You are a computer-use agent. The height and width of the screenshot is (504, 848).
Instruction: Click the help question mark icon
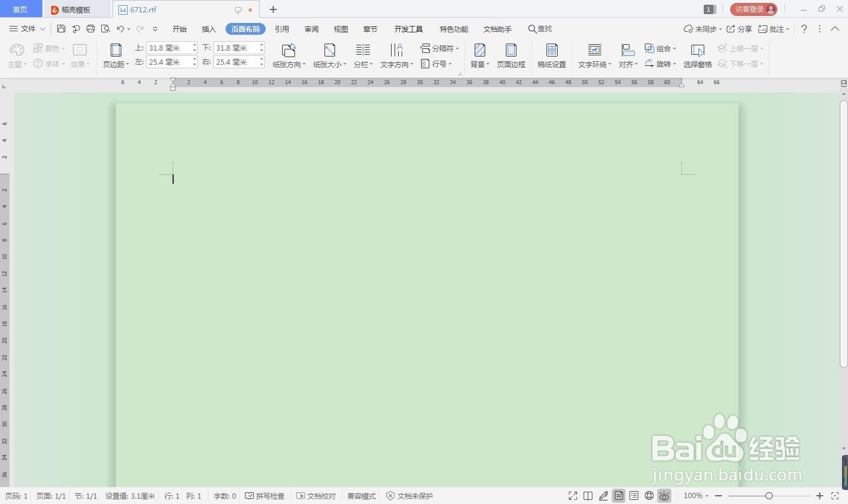(804, 29)
